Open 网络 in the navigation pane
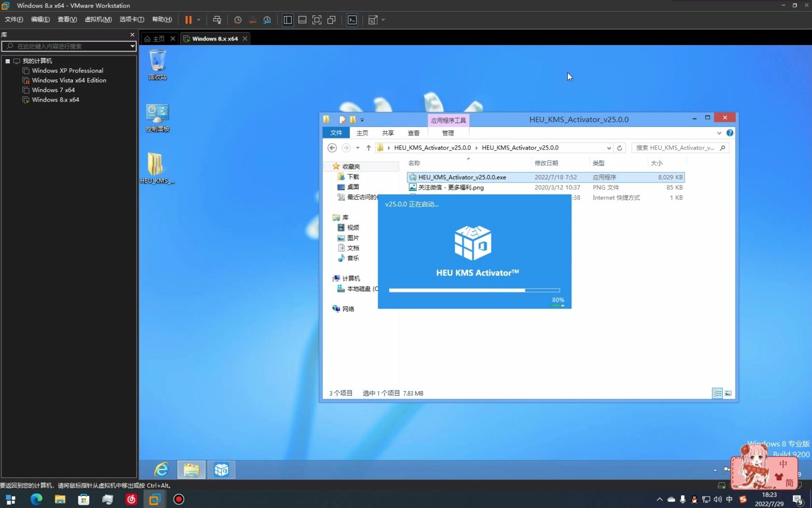The height and width of the screenshot is (508, 812). pyautogui.click(x=344, y=309)
